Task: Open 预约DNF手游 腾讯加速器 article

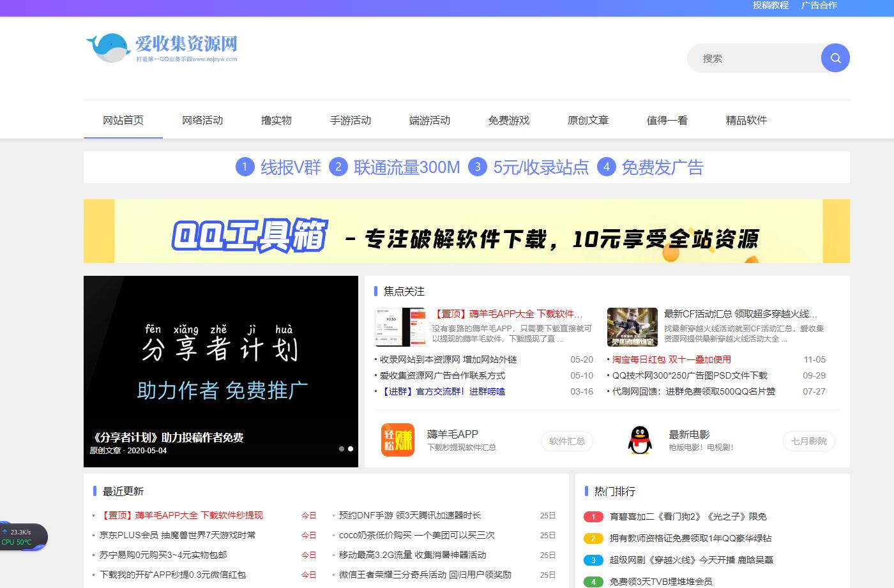Action: [410, 515]
